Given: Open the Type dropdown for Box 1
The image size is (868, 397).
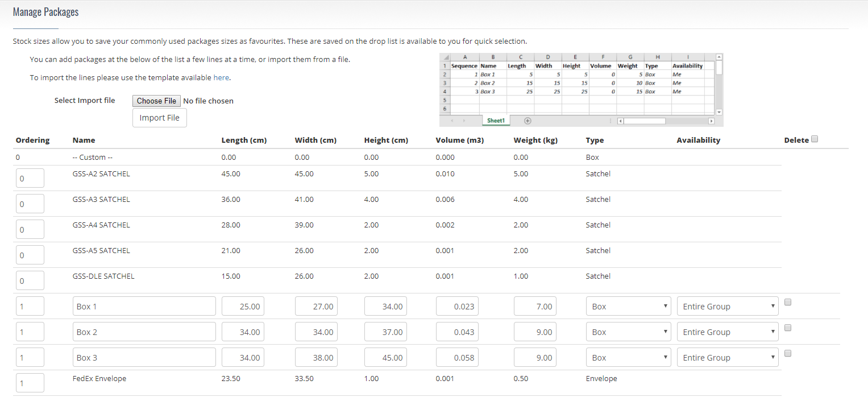Looking at the screenshot, I should [629, 306].
